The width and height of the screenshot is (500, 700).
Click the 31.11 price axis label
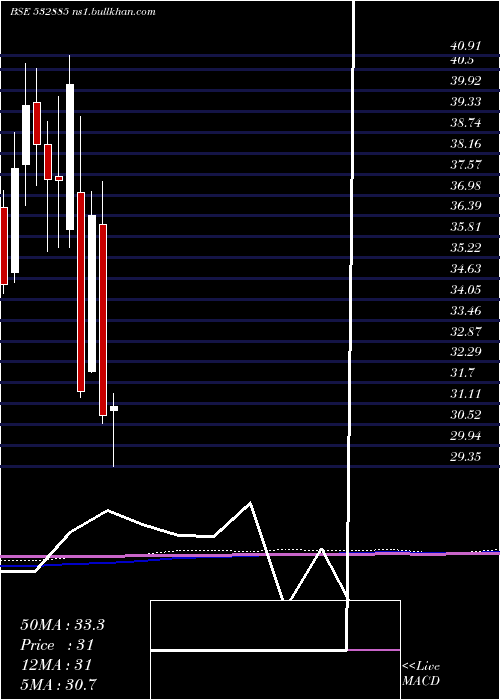coord(466,394)
